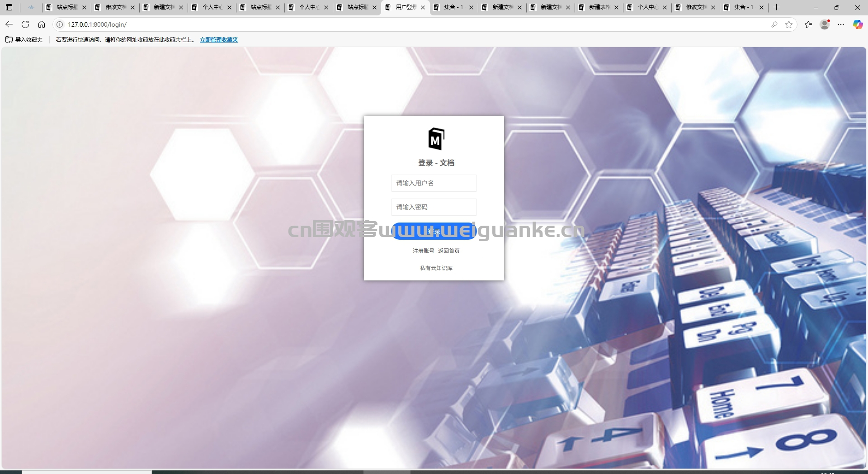This screenshot has height=474, width=868.
Task: Open the 立即管理收藏夹 link
Action: click(x=219, y=40)
